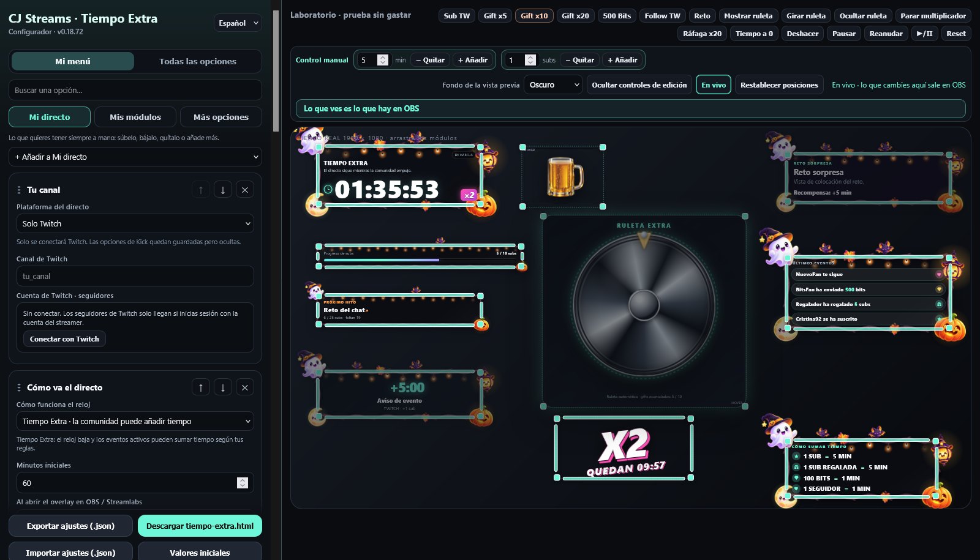Viewport: 980px width, 560px height.
Task: Select the "Más opciones" tab
Action: (x=221, y=117)
